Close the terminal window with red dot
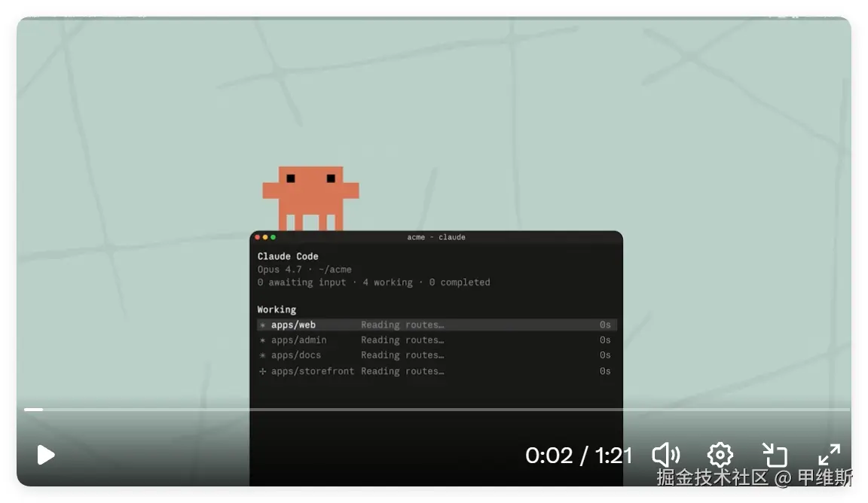Screen dimensions: 868x503 click(258, 237)
